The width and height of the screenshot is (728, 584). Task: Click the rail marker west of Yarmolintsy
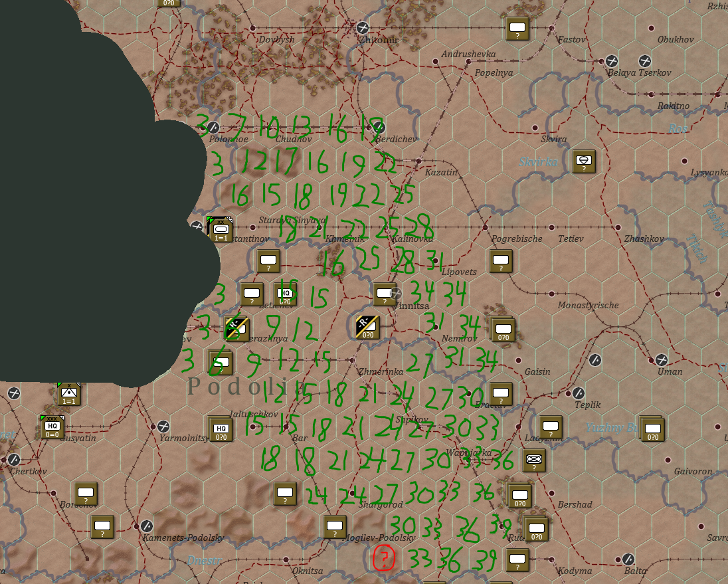pos(163,426)
